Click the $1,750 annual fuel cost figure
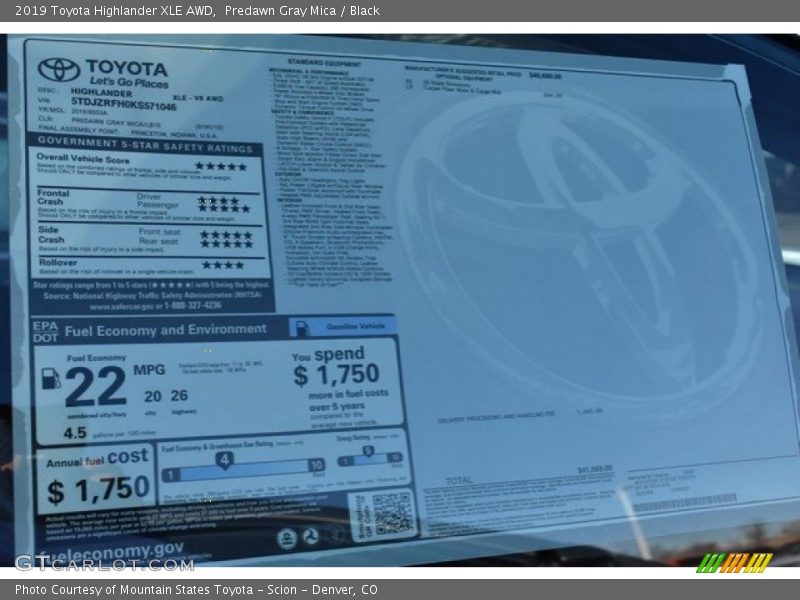The height and width of the screenshot is (600, 800). point(98,490)
